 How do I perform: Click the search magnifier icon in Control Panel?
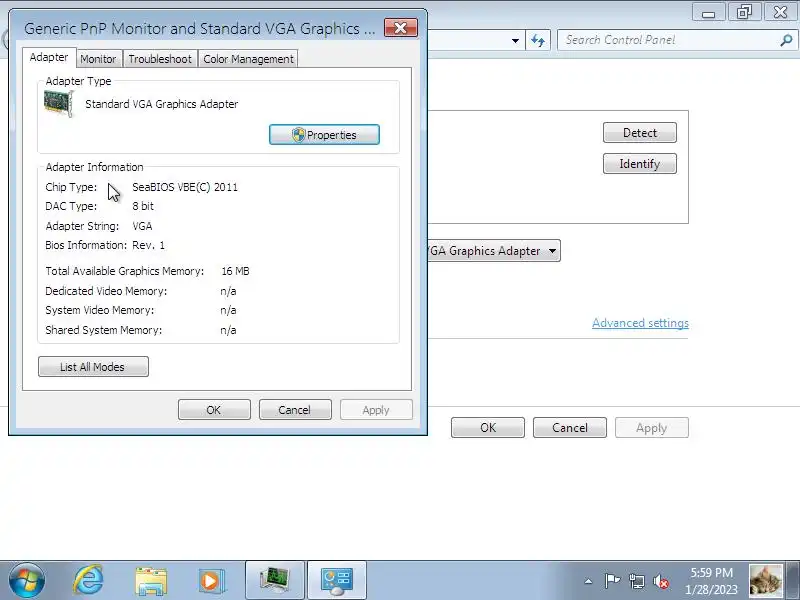click(786, 40)
